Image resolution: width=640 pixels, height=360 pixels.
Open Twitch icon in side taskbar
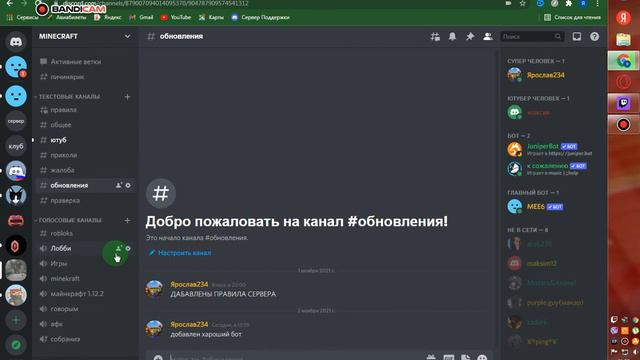[623, 103]
